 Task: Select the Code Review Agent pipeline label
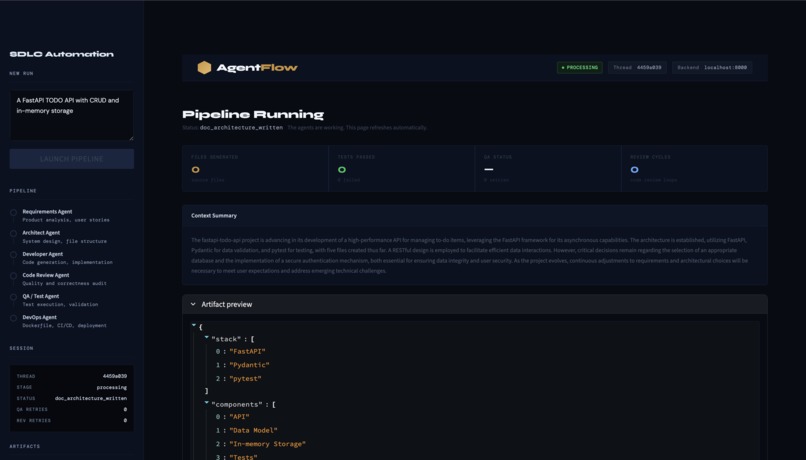pos(46,275)
